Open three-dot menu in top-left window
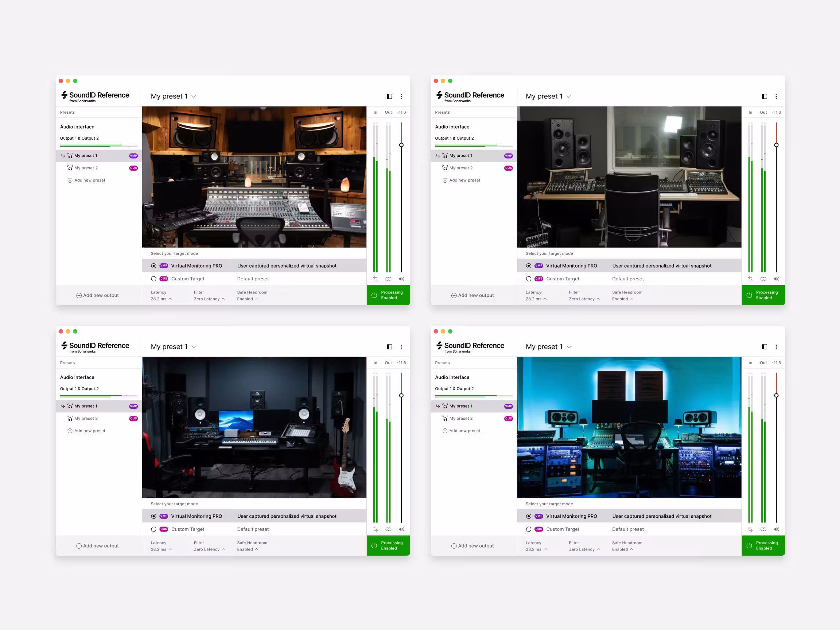The height and width of the screenshot is (630, 840). point(401,97)
